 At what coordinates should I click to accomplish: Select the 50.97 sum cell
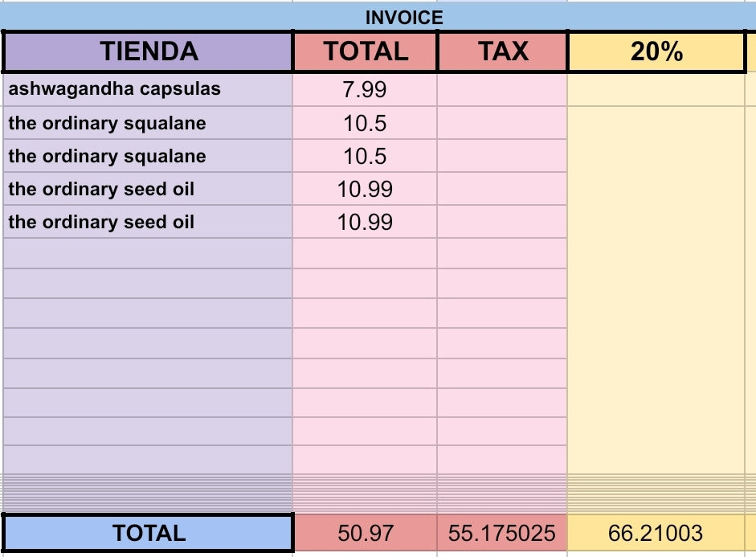[x=366, y=533]
